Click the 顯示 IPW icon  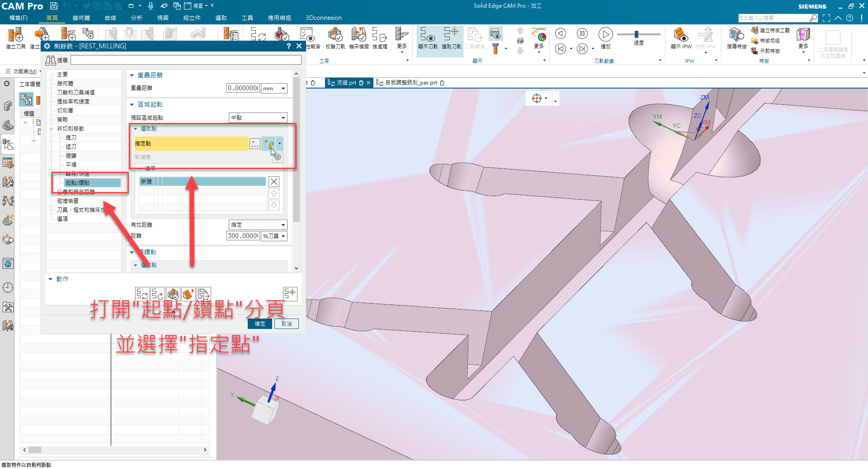pos(681,38)
